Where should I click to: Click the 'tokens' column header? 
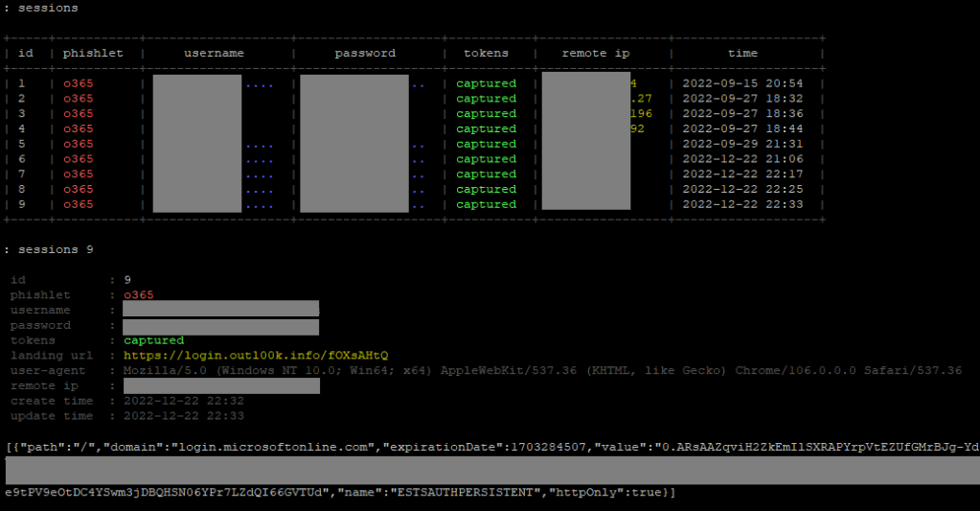(486, 54)
